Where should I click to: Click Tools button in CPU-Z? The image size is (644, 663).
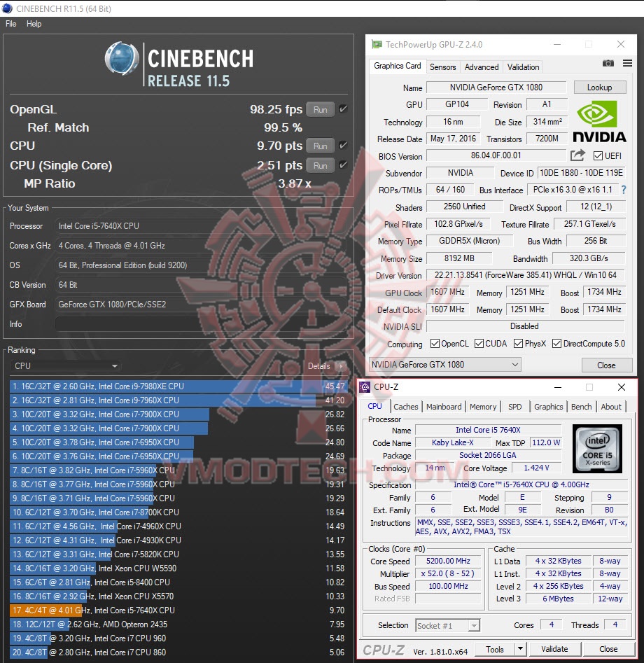(495, 648)
